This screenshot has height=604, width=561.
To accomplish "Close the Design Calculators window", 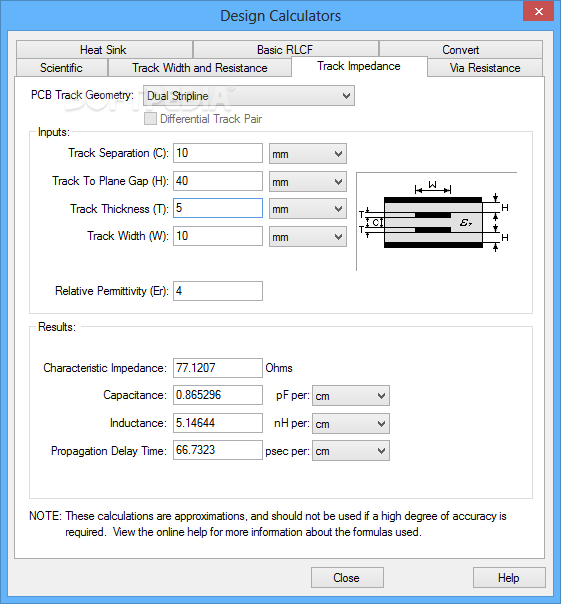I will [539, 12].
